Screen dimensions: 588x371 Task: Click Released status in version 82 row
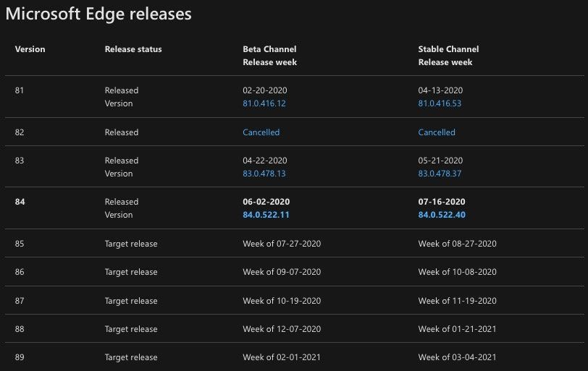(122, 132)
